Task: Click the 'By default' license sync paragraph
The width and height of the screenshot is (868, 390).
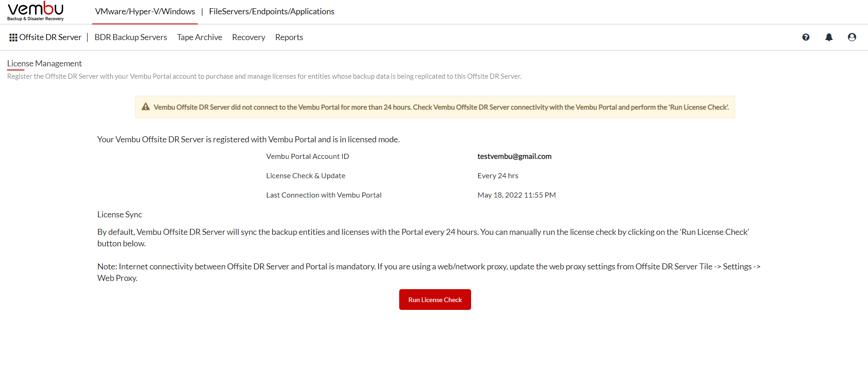Action: 423,238
